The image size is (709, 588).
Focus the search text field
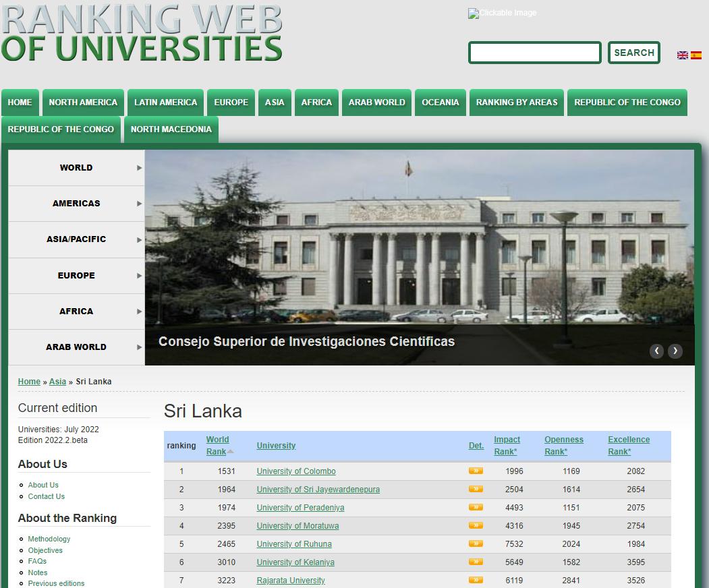534,53
